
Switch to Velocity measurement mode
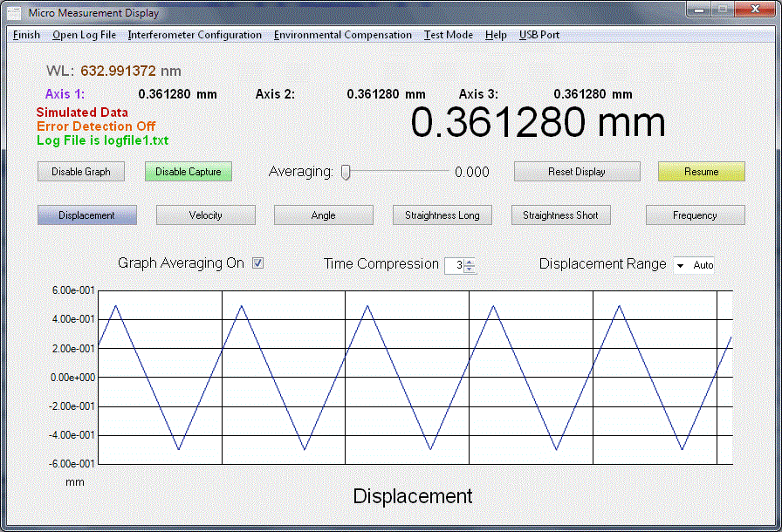pyautogui.click(x=206, y=215)
